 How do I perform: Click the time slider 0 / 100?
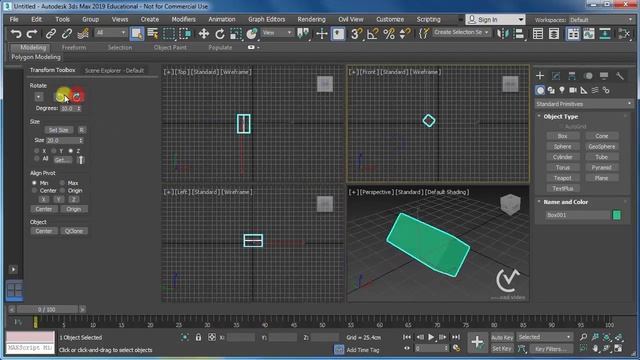(x=47, y=309)
